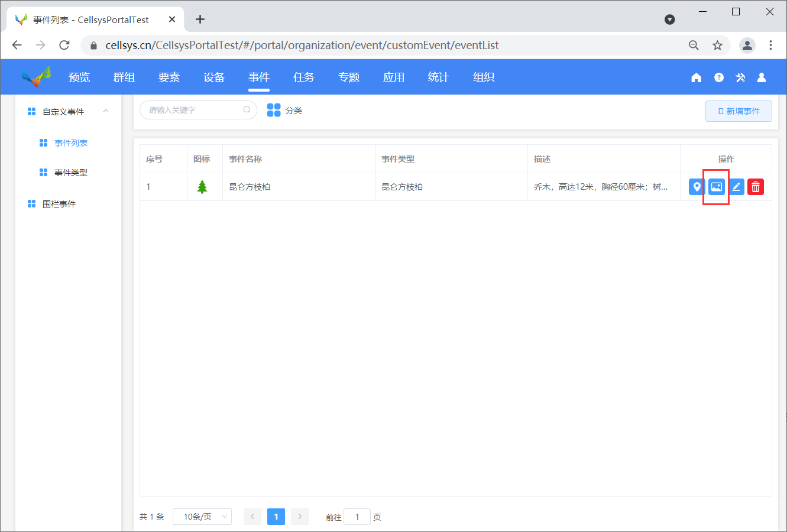
Task: Open the 要素 menu
Action: (169, 77)
